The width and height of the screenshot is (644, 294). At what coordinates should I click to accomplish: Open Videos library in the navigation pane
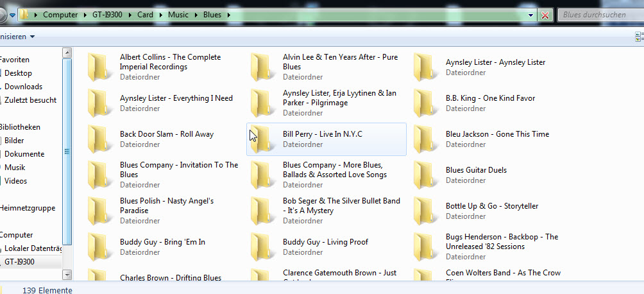[15, 181]
